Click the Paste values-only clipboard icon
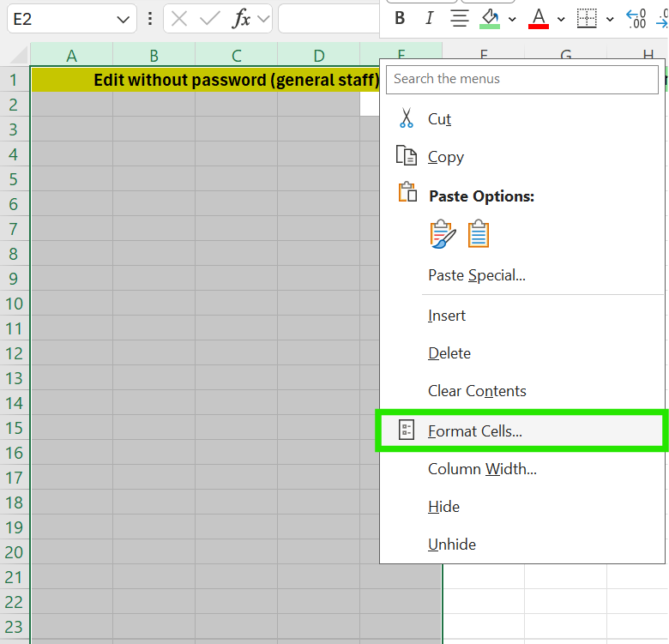Viewport: 669px width, 644px height. coord(479,234)
